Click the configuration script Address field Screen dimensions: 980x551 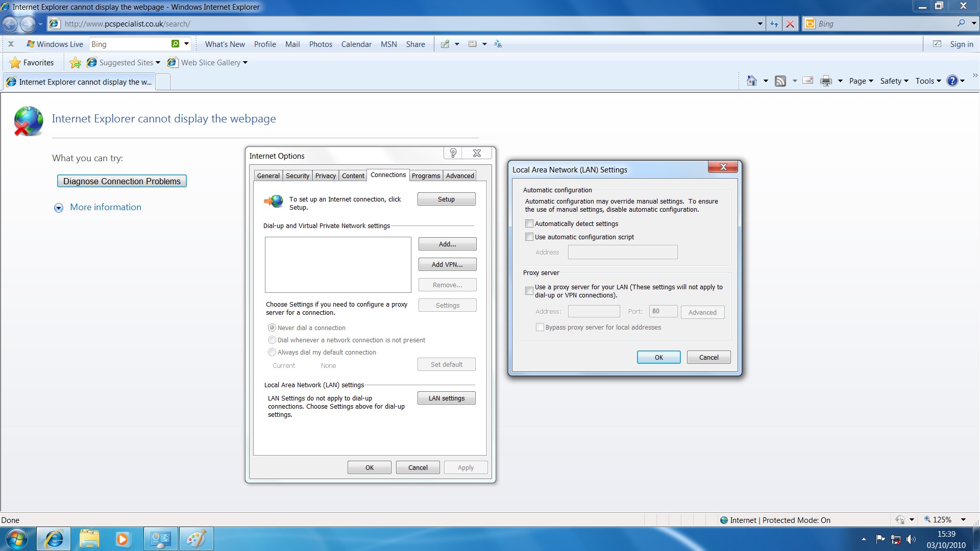pyautogui.click(x=623, y=252)
